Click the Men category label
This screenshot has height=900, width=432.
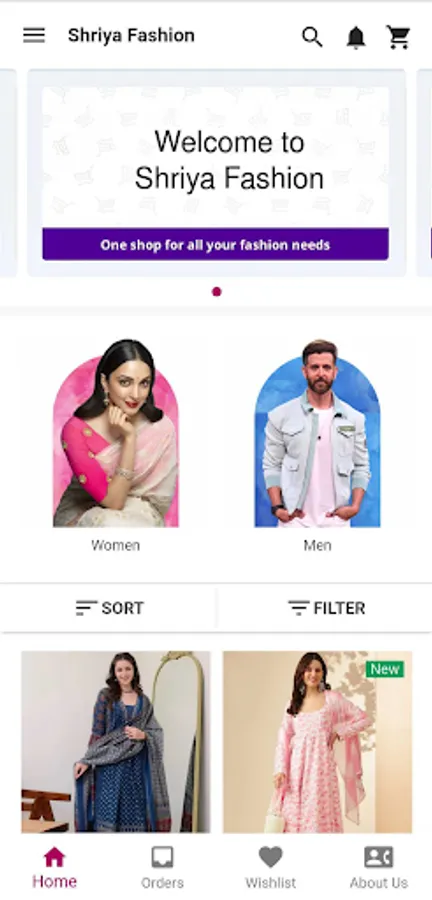click(317, 545)
